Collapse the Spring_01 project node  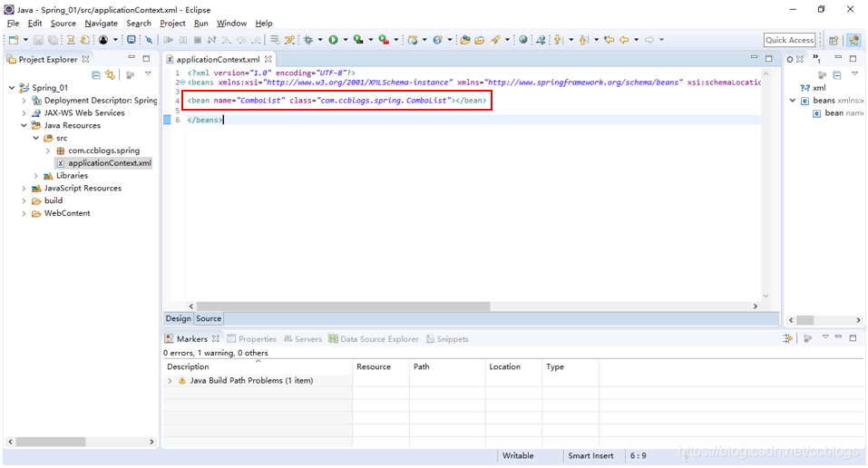click(12, 87)
